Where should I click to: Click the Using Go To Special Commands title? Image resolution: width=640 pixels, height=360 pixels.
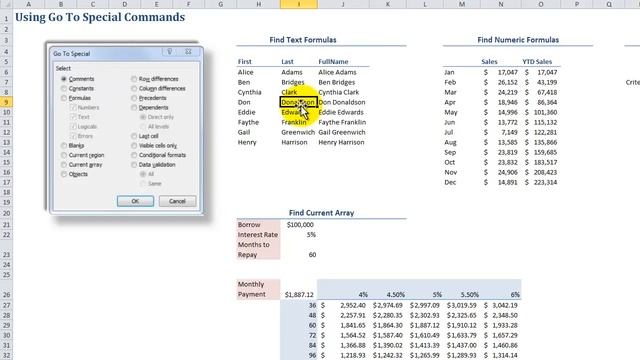click(100, 17)
